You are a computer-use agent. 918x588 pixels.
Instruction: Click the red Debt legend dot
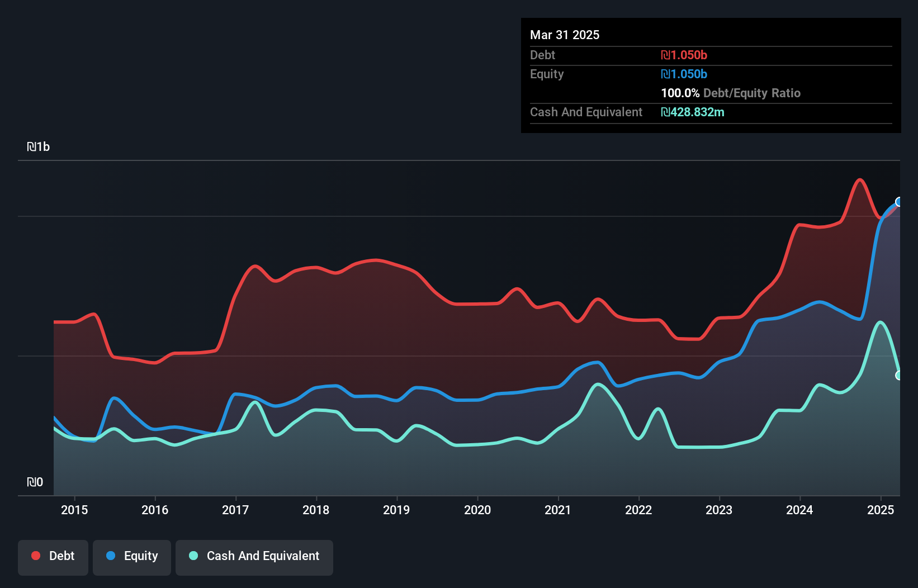point(36,556)
